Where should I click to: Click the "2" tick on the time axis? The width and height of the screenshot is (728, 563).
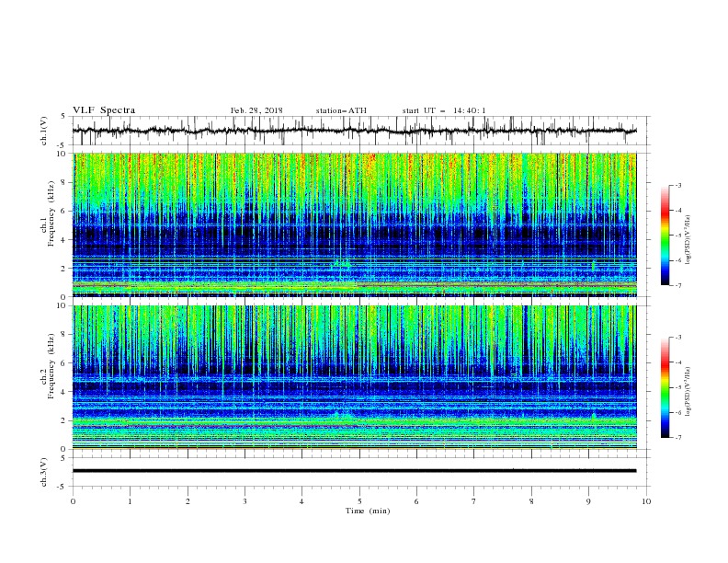pos(188,501)
